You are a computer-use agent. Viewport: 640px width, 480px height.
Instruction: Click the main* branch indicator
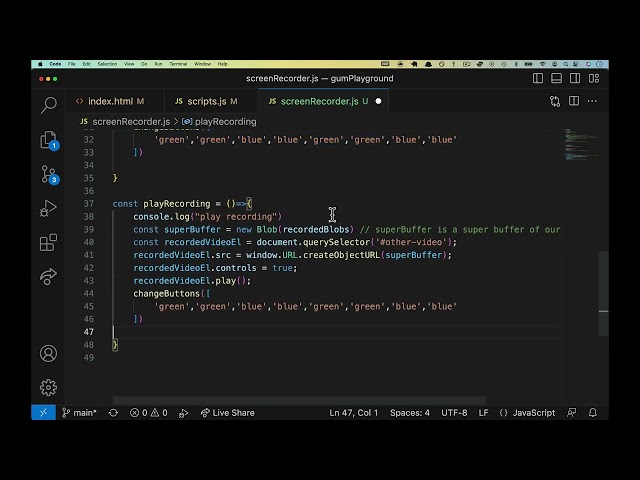[x=79, y=413]
